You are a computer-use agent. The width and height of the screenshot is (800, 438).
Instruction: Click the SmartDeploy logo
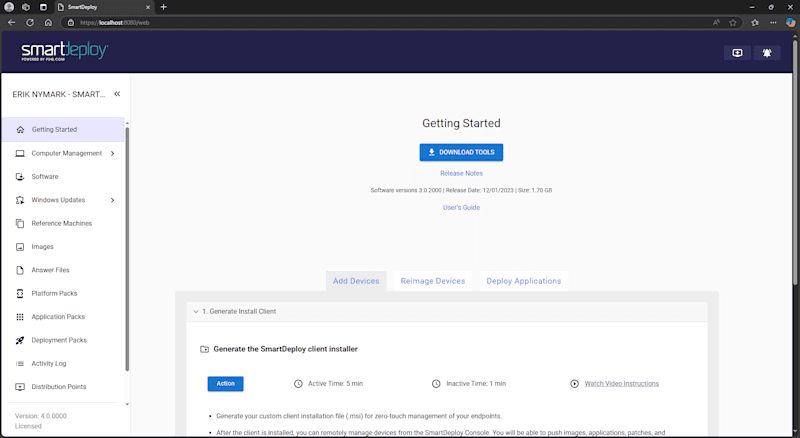[64, 52]
